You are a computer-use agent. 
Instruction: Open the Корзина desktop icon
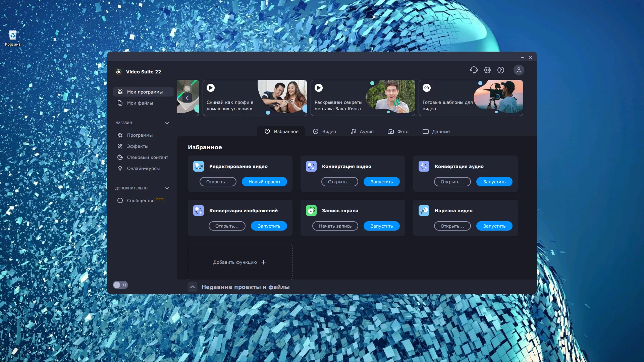pyautogui.click(x=13, y=38)
